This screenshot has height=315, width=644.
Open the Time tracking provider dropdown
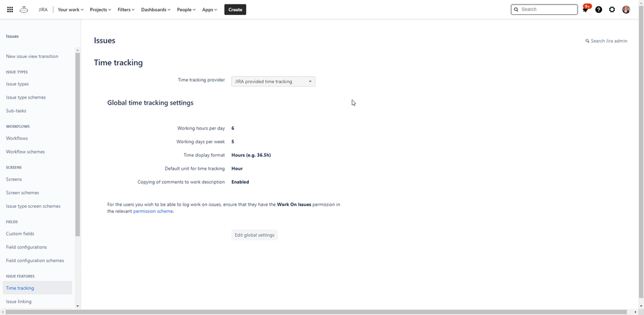click(x=273, y=81)
